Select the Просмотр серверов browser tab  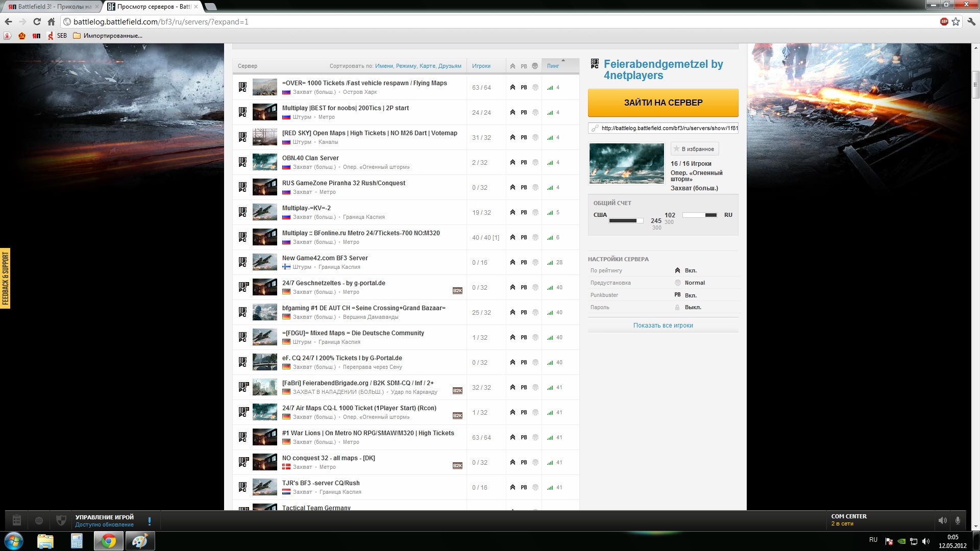coord(153,7)
